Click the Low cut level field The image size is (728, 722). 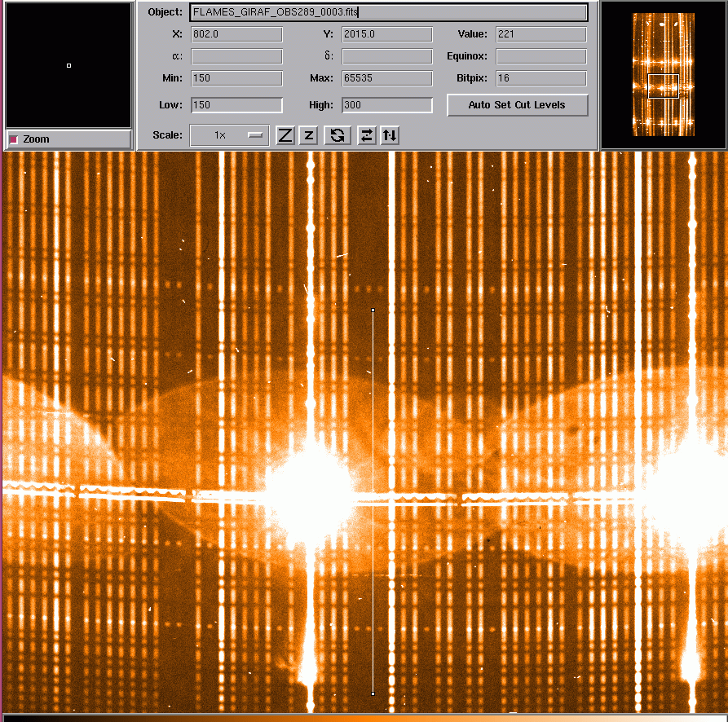tap(236, 105)
